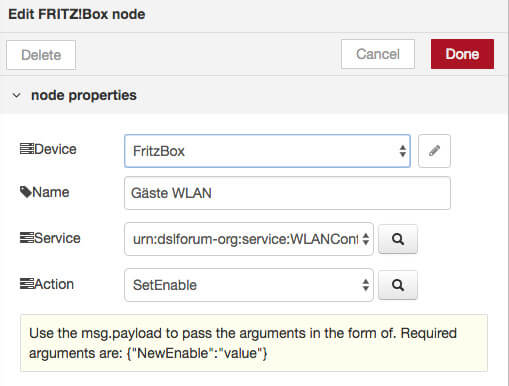Click the Cancel button
The width and height of the screenshot is (509, 386).
coord(378,54)
